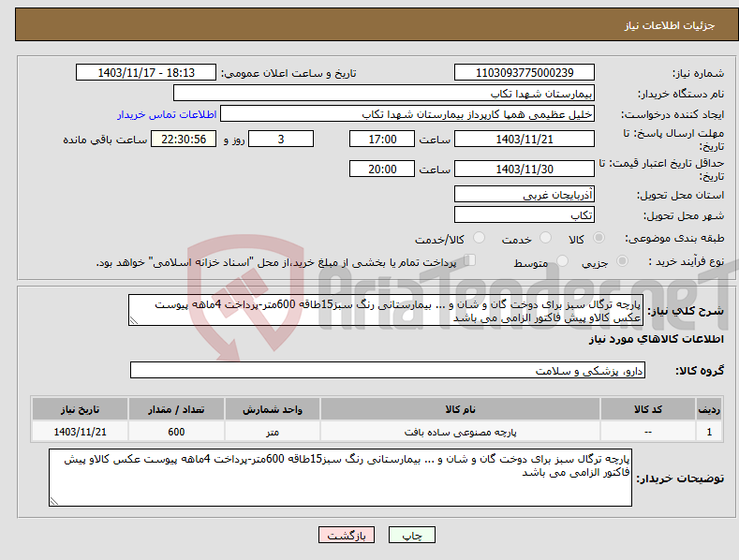
Task: Click the گروه کالا field دارو، پزشکی و سلامت
Action: pos(388,370)
